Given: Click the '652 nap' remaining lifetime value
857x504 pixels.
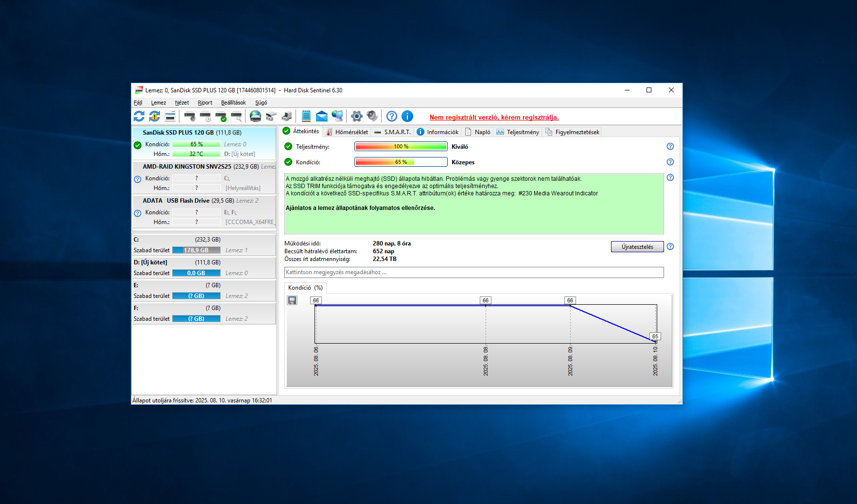Looking at the screenshot, I should [384, 251].
